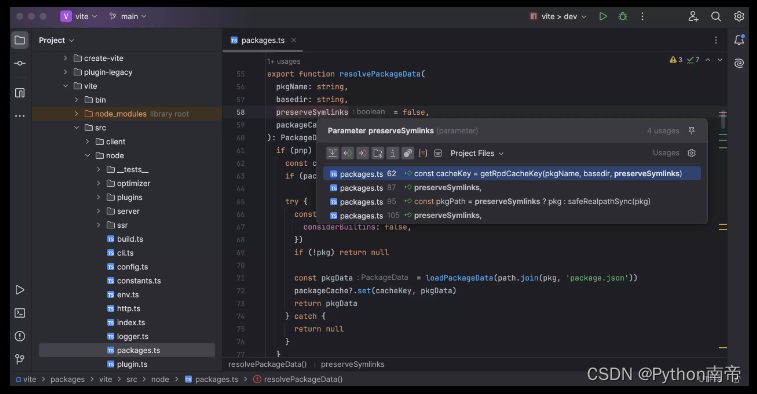The image size is (757, 394).
Task: Open the Git tool window
Action: 20,359
